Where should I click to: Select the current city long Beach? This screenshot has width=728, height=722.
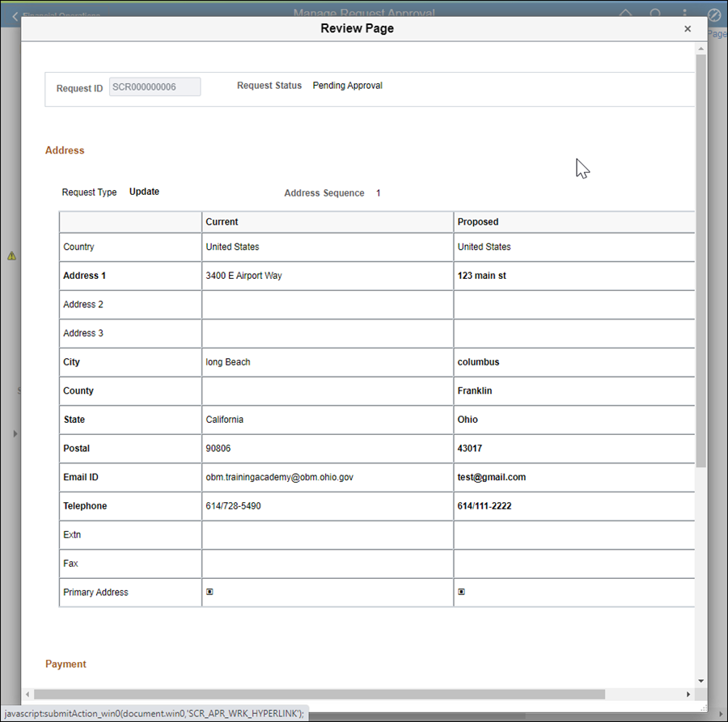228,362
